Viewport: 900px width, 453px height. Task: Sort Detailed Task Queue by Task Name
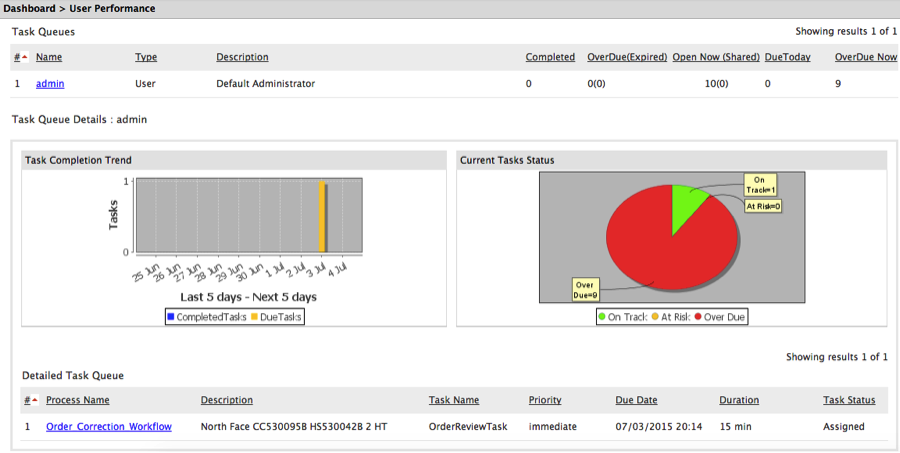click(454, 400)
